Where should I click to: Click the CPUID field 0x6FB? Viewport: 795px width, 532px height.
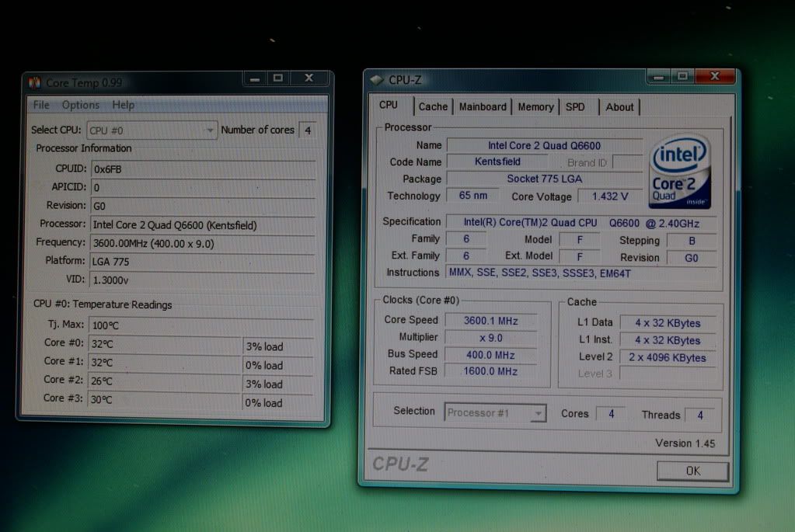coord(204,169)
